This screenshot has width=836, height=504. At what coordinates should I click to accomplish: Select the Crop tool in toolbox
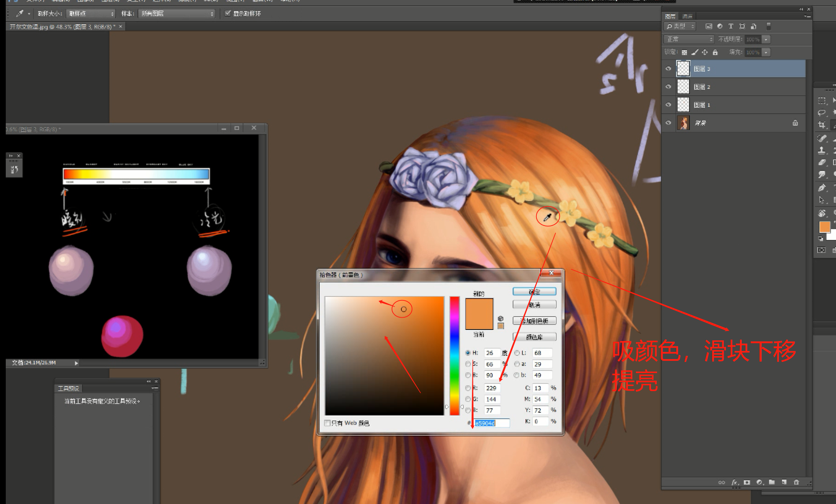[822, 125]
